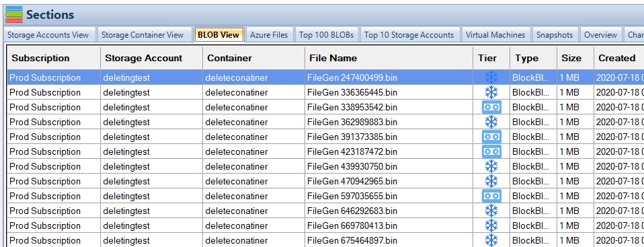
Task: Click deleteconatiner in FileGen 362989883.bin row
Action: tap(237, 122)
